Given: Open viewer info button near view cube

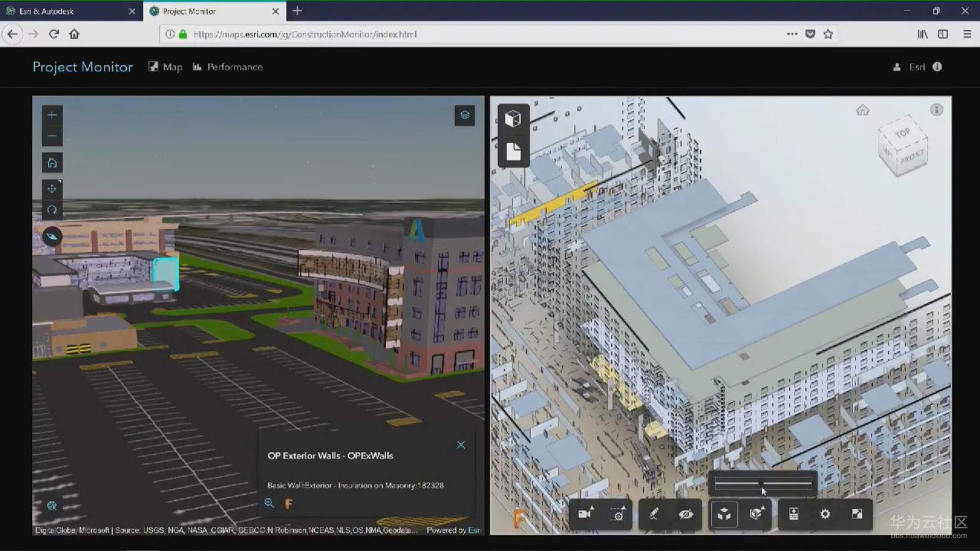Looking at the screenshot, I should pos(937,110).
